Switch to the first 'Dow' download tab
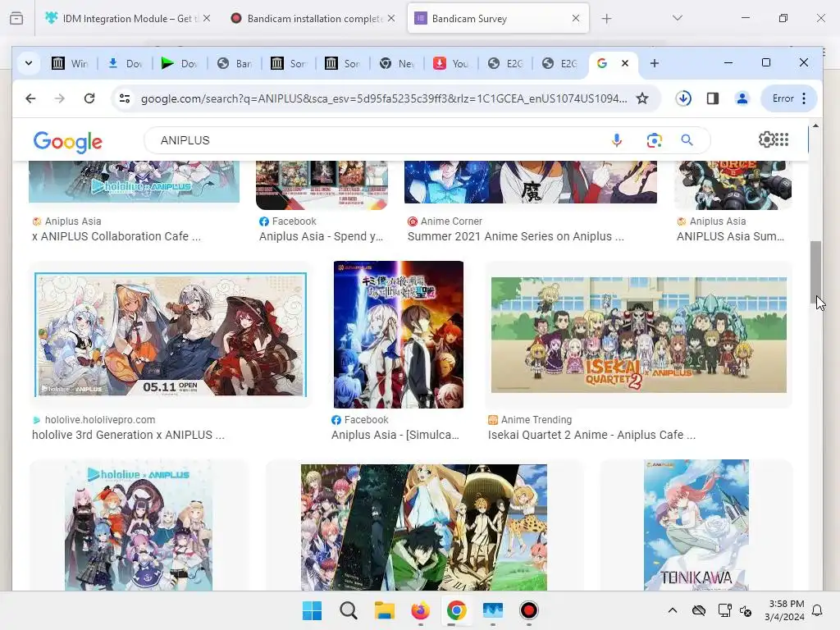 click(x=126, y=64)
